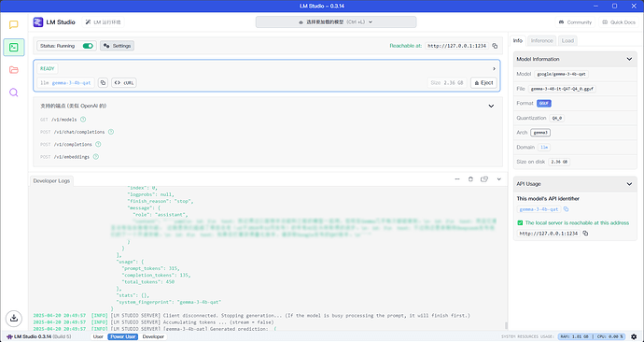Click the Size on disk 2.36 GB value
Viewport: 644px width, 342px height.
coord(559,162)
